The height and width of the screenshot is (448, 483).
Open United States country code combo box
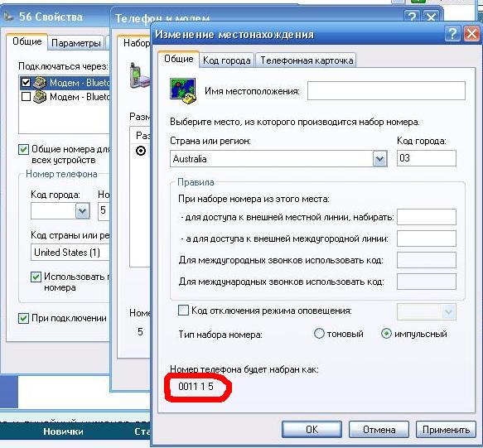[x=70, y=253]
